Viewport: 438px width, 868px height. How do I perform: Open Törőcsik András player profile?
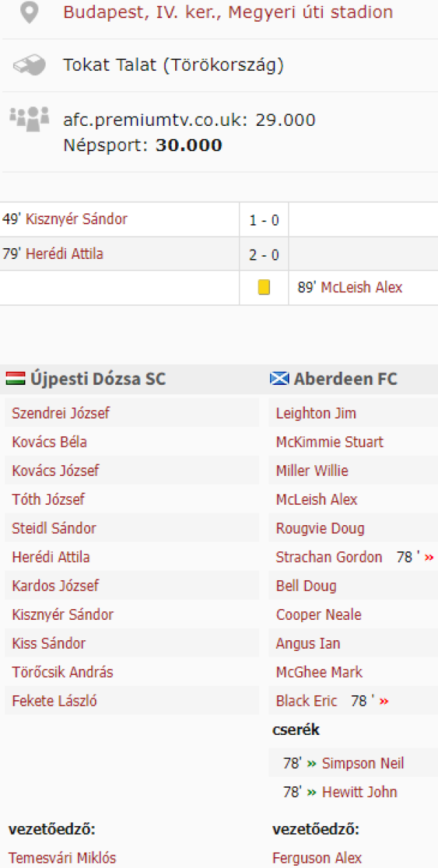pyautogui.click(x=62, y=673)
